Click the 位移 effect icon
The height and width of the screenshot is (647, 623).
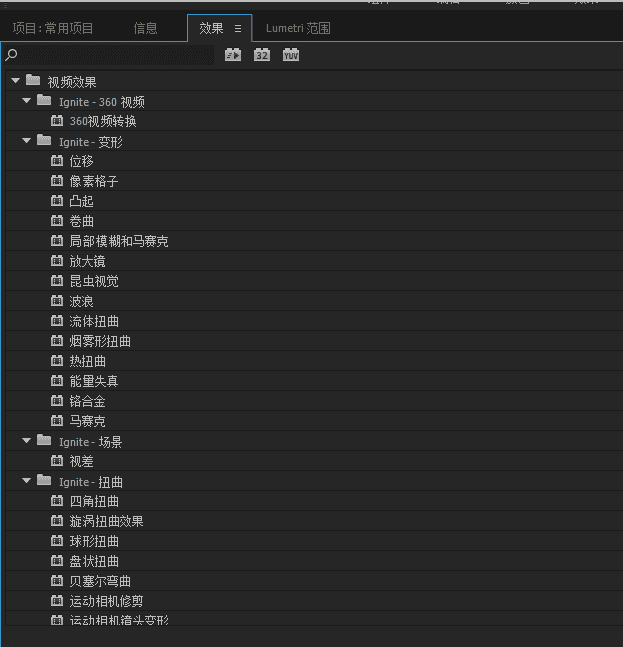tap(57, 161)
